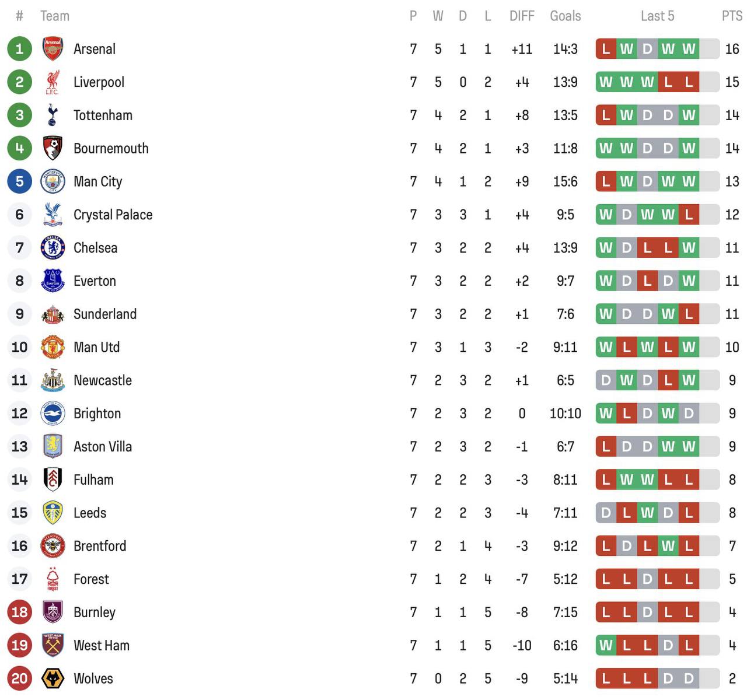This screenshot has height=700, width=747.
Task: Sort table by PTS column header
Action: (732, 16)
